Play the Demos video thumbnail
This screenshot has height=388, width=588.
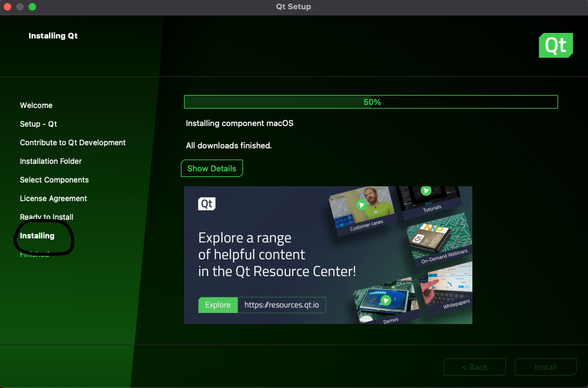coord(385,300)
